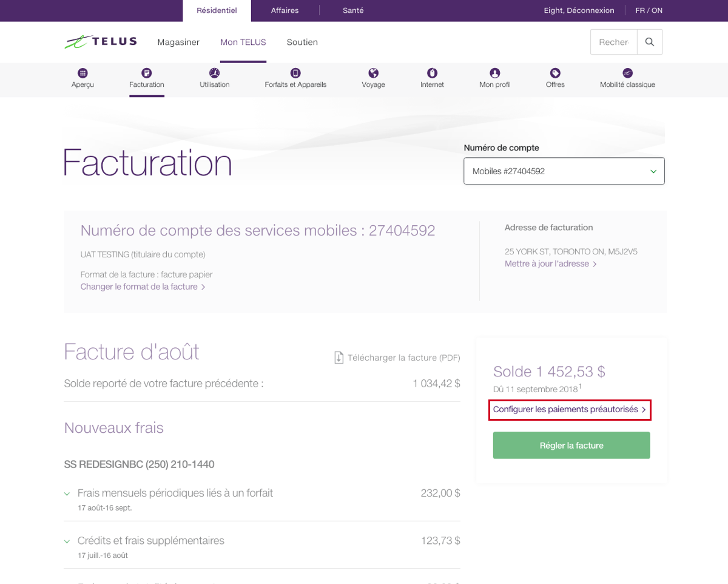Click the Facture d'août heading
728x584 pixels.
(132, 352)
